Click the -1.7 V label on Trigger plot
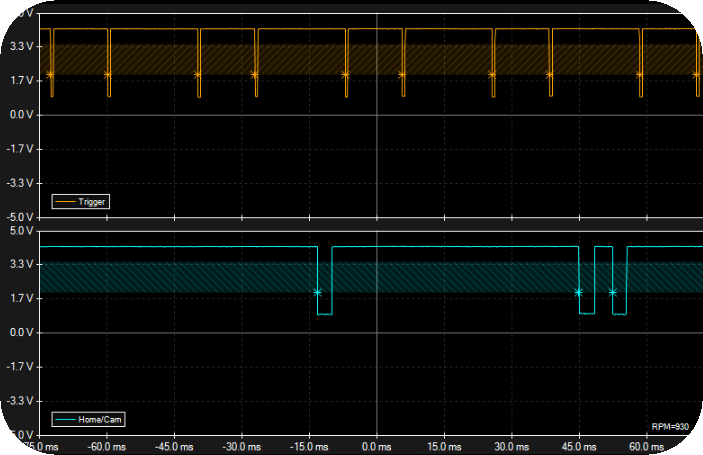This screenshot has height=455, width=703. (x=21, y=148)
